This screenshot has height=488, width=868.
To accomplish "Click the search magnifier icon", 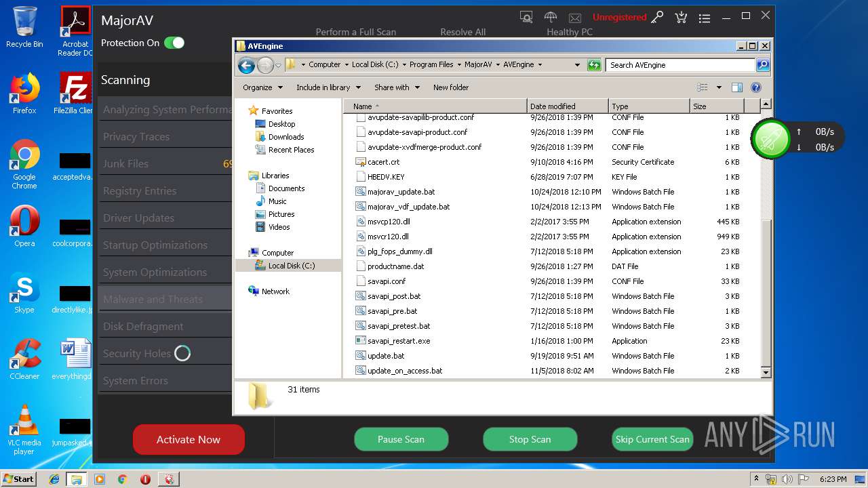I will [763, 65].
